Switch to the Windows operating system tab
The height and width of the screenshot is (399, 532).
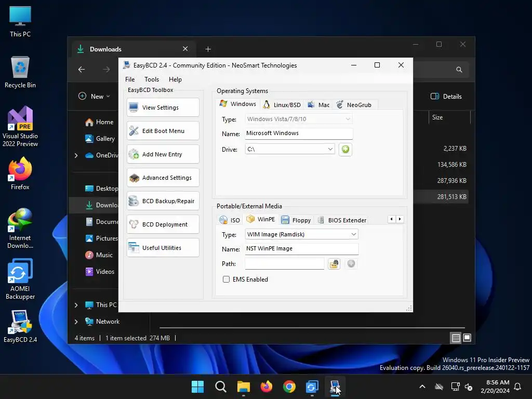click(x=238, y=104)
